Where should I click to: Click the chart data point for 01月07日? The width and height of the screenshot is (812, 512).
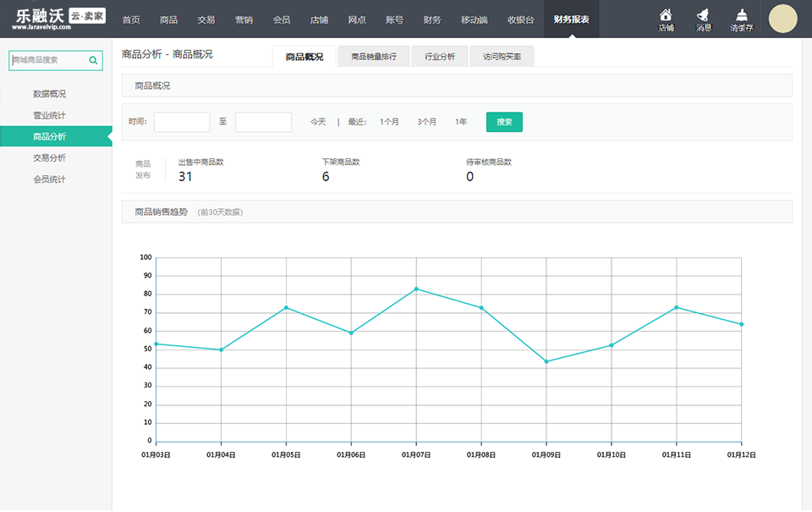(x=416, y=289)
